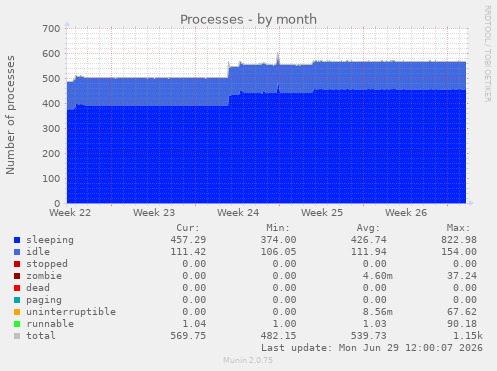Click the dead legend color swatch
The image size is (497, 371).
(17, 288)
